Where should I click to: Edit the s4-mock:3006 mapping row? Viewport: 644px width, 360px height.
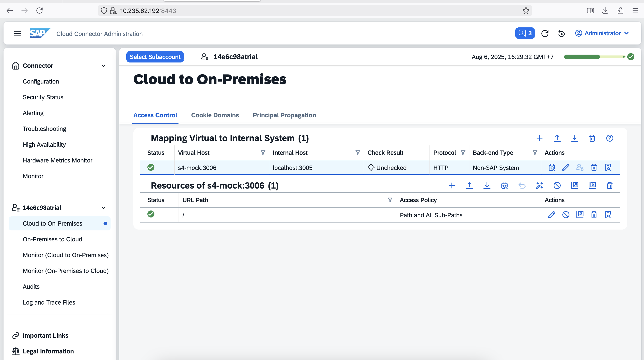(566, 167)
